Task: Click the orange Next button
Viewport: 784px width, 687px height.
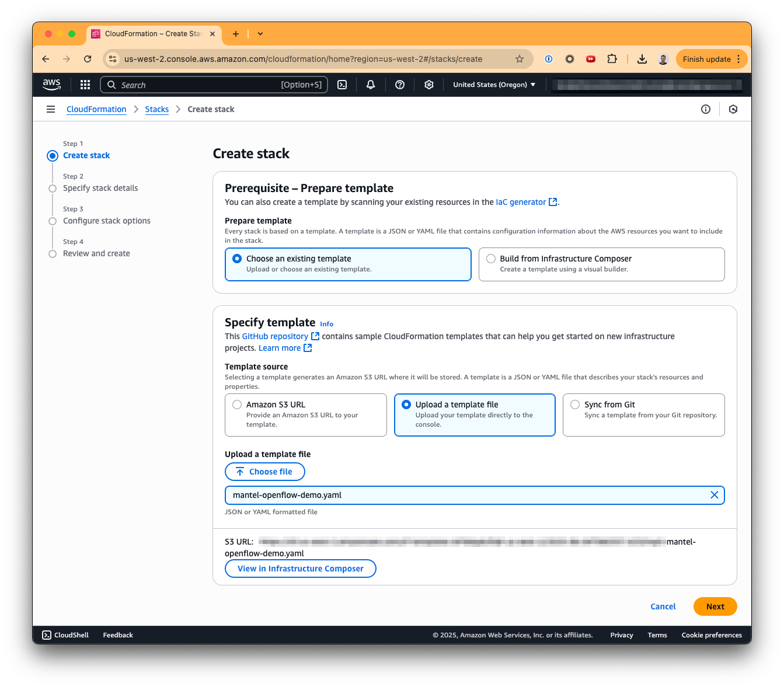Action: (715, 606)
